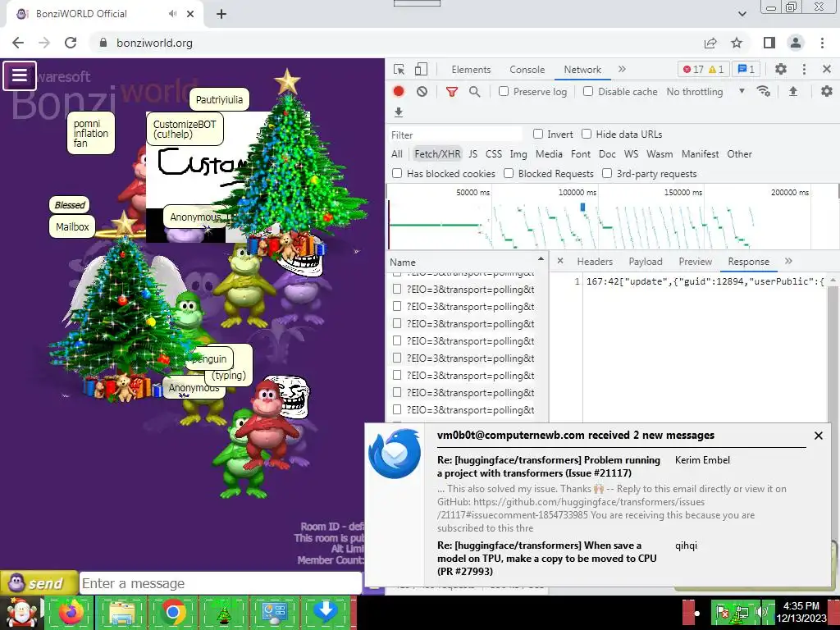Viewport: 840px width, 630px height.
Task: Share this page icon in address bar
Action: 710,43
